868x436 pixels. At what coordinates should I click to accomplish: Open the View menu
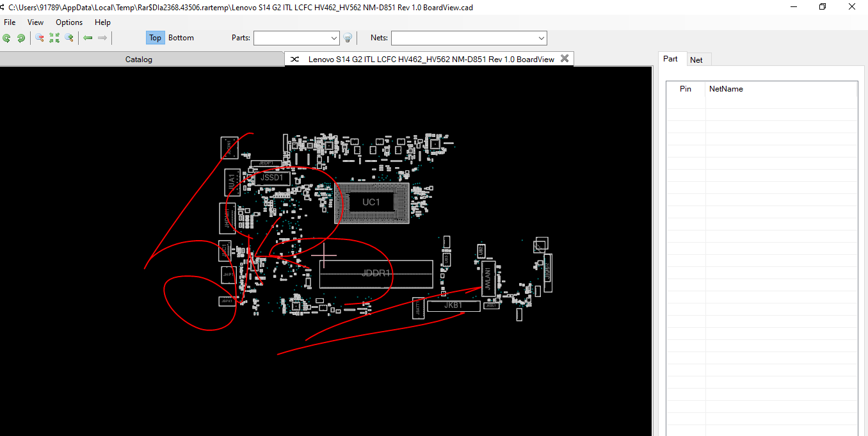[36, 22]
